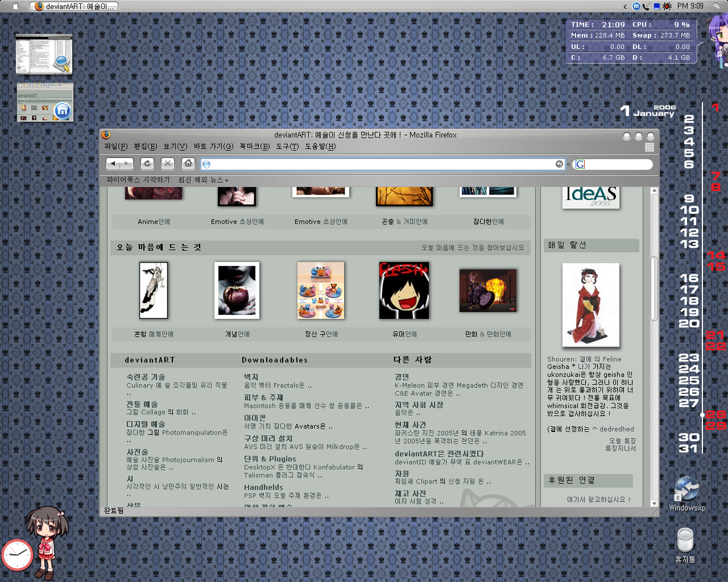Viewport: 728px width, 582px height.
Task: Click the scrollbar down arrow
Action: point(654,504)
